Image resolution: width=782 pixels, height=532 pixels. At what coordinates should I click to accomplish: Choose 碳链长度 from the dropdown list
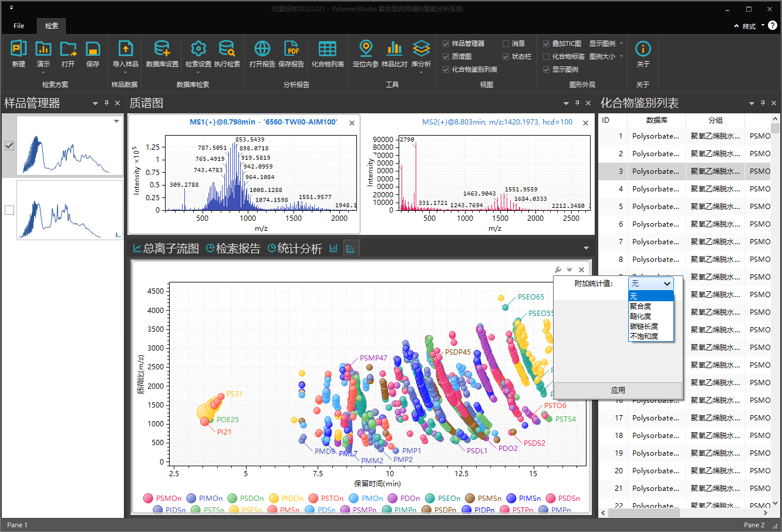point(651,326)
